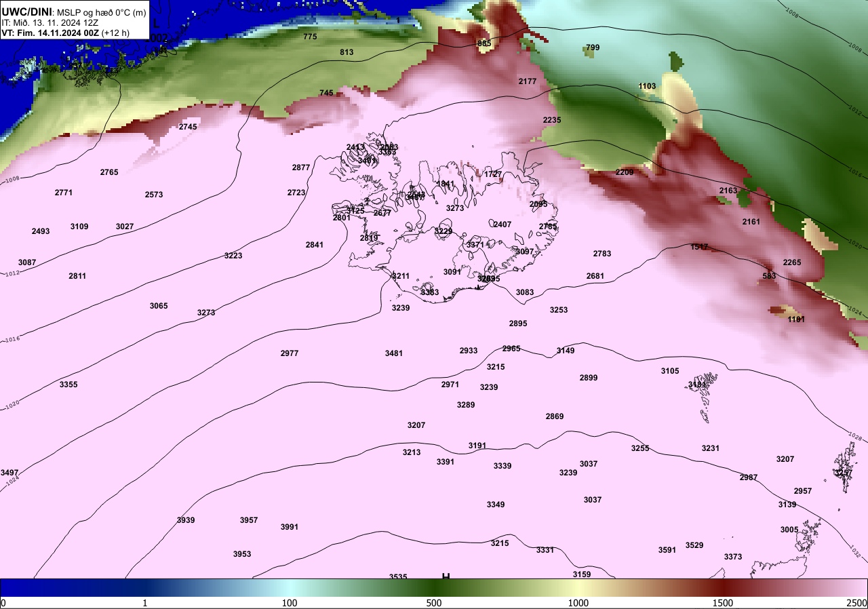Click the H high-pressure marker near the bottom
The width and height of the screenshot is (868, 609).
click(x=446, y=576)
